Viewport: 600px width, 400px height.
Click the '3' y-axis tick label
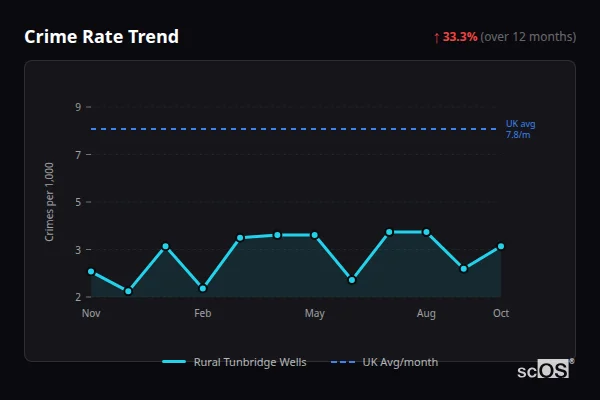[78, 250]
